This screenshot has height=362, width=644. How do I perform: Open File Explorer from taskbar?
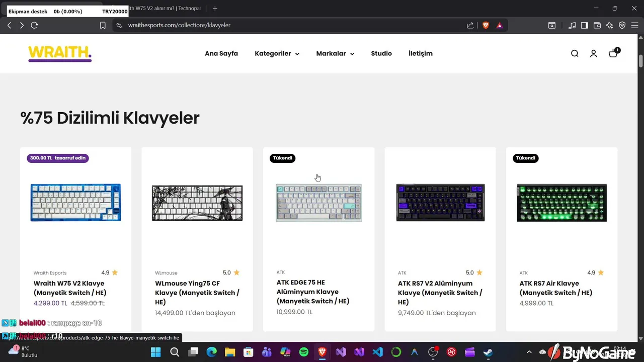click(230, 352)
